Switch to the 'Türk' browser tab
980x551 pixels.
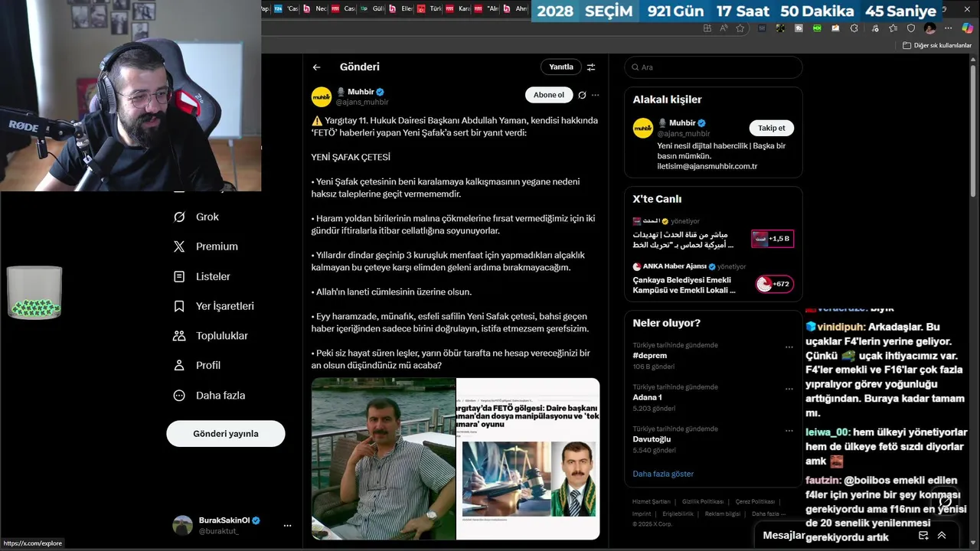coord(430,9)
